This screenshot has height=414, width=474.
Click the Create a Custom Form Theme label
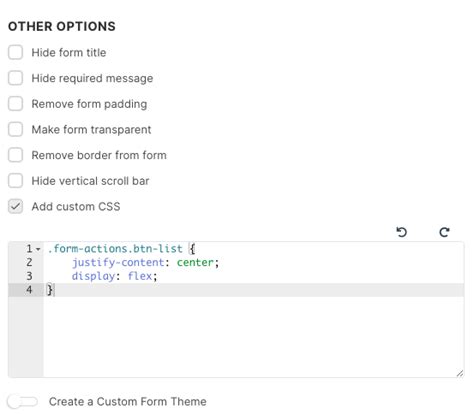click(x=128, y=401)
